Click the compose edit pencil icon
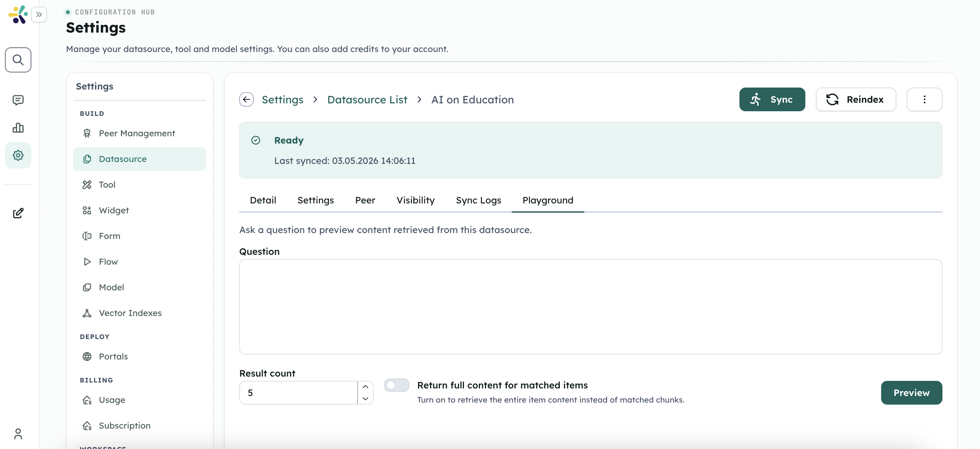Screen dimensions: 980x449 (x=18, y=213)
